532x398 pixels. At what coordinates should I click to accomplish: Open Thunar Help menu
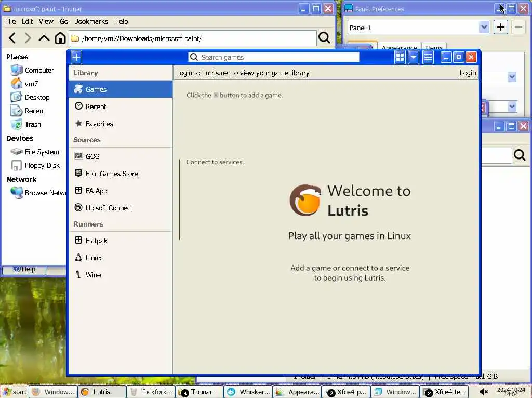point(121,21)
